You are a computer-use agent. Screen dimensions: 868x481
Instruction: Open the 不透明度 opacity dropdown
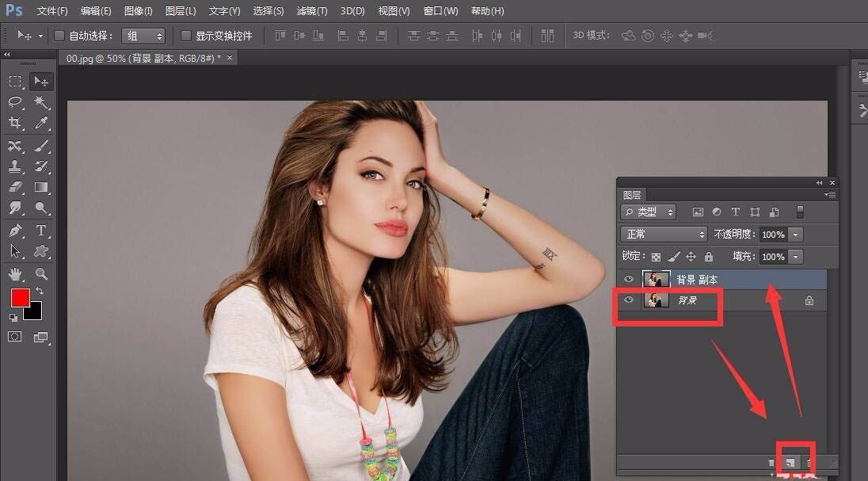click(796, 235)
